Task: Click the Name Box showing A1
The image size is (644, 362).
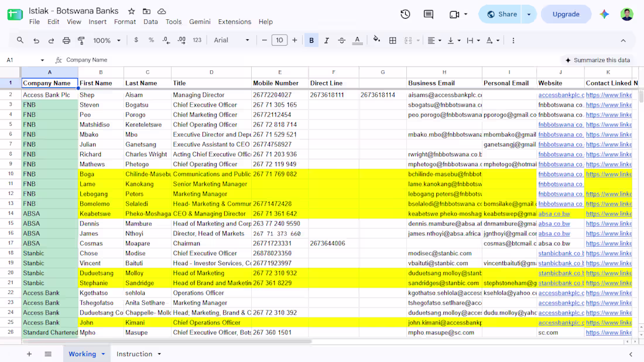Action: pyautogui.click(x=25, y=60)
